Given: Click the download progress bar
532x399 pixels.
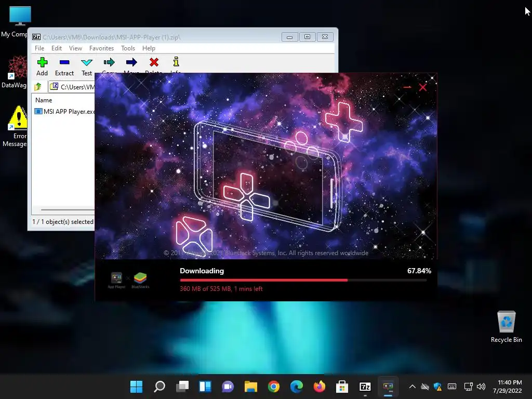Looking at the screenshot, I should (x=303, y=280).
